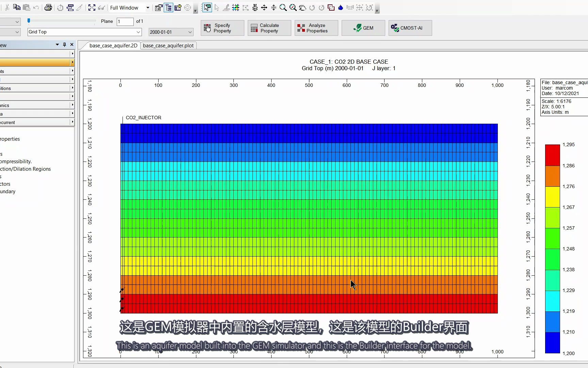Viewport: 588px width, 368px height.
Task: Open the tree view panel options arrow
Action: (57, 45)
